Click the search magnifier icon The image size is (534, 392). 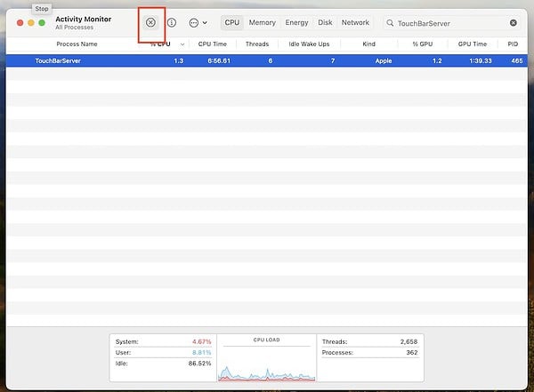(390, 22)
